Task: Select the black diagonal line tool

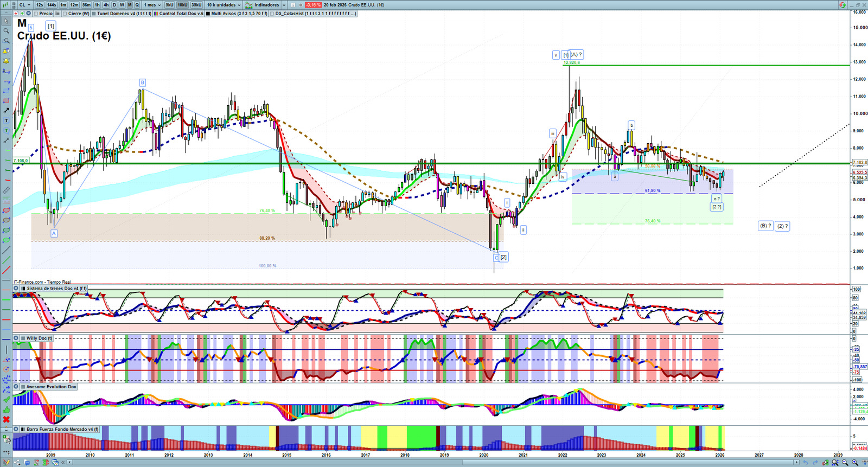Action: coord(6,250)
